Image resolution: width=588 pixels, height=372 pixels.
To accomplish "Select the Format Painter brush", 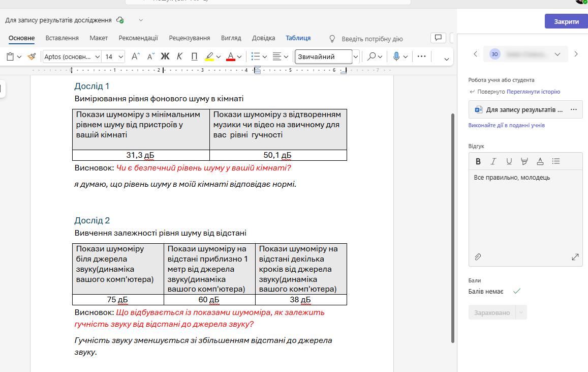I will pyautogui.click(x=32, y=56).
